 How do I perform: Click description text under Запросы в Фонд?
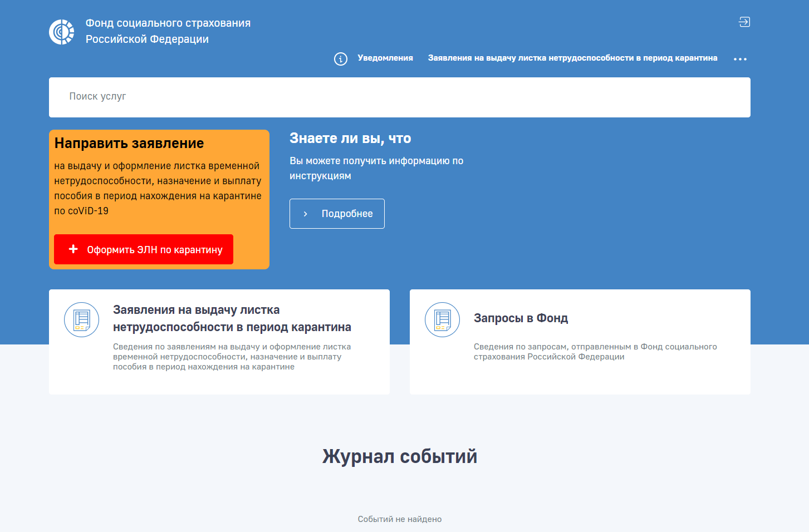(x=595, y=352)
